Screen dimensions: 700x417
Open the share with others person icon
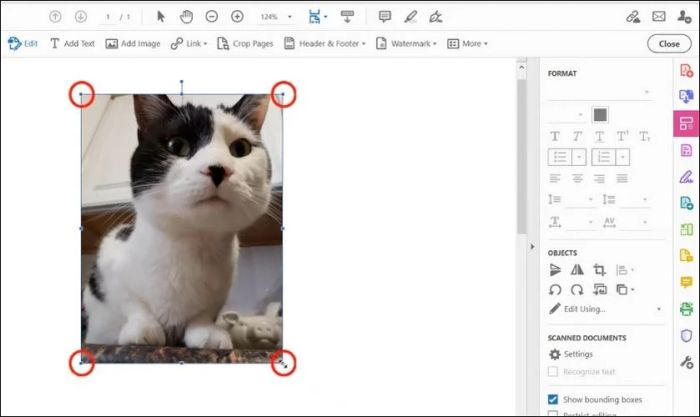point(684,17)
